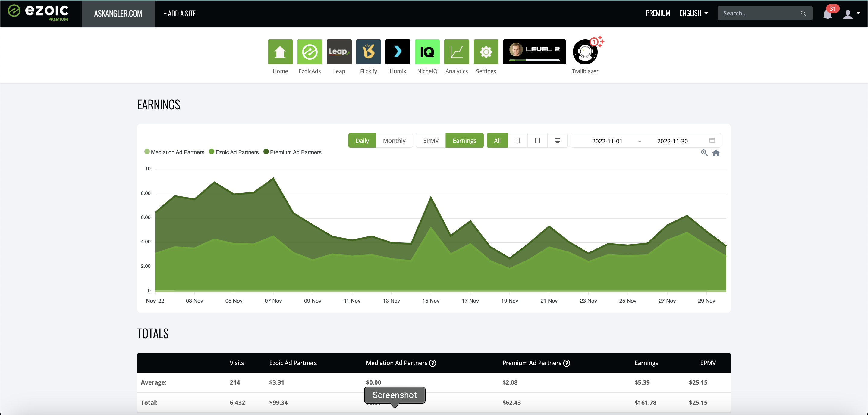Viewport: 868px width, 415px height.
Task: Open the EzoicAds app icon
Action: [310, 52]
